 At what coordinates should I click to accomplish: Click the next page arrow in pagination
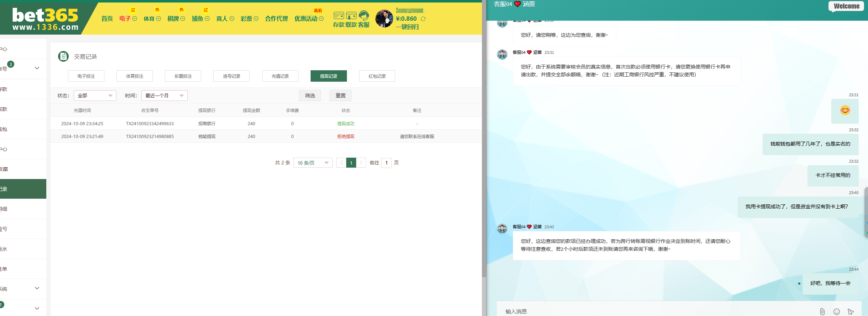(361, 163)
